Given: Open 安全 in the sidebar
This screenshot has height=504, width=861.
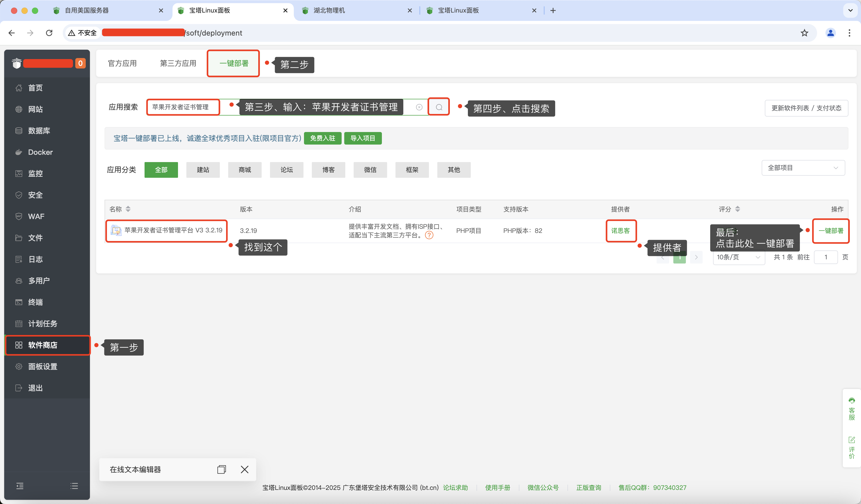Looking at the screenshot, I should (47, 195).
